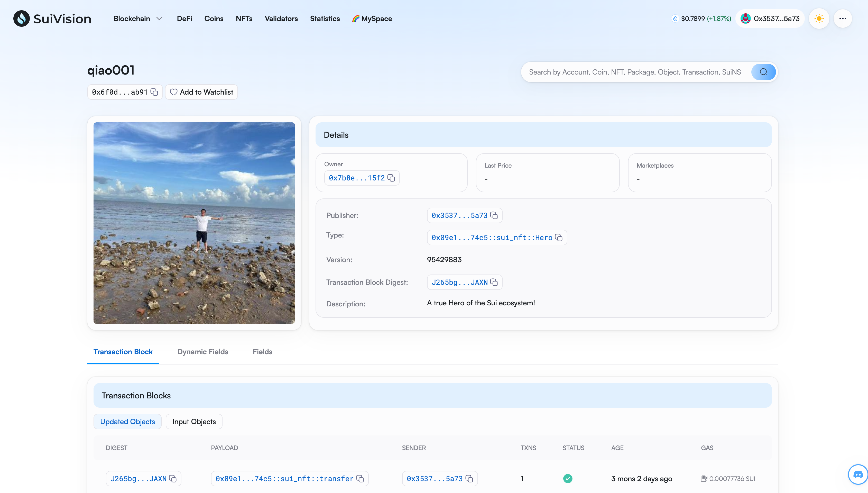Switch to the Dynamic Fields tab
The width and height of the screenshot is (868, 493).
202,351
